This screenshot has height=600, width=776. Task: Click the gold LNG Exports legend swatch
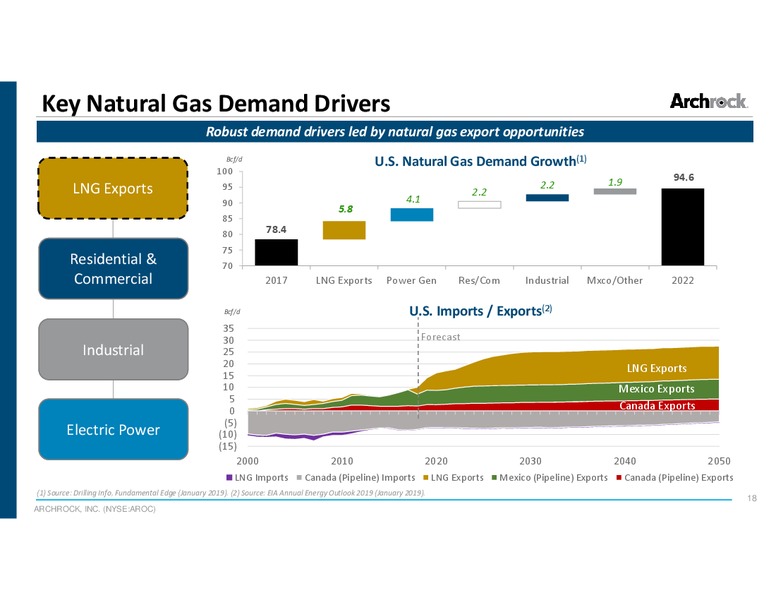click(426, 477)
